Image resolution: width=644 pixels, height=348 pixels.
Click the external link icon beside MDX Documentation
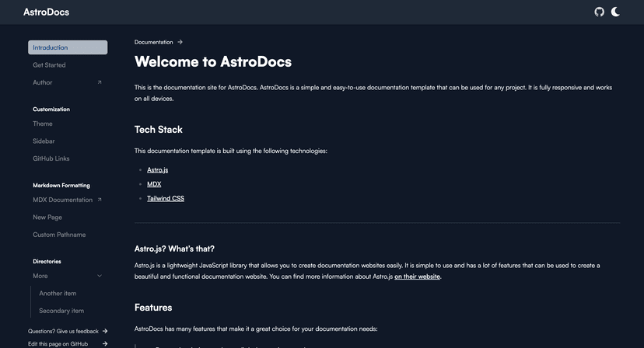100,200
